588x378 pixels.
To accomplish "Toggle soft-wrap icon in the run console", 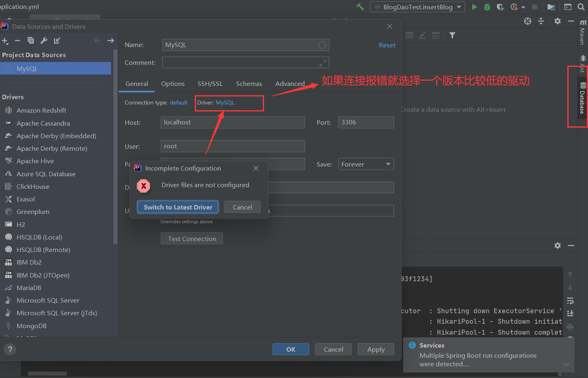I will point(570,301).
